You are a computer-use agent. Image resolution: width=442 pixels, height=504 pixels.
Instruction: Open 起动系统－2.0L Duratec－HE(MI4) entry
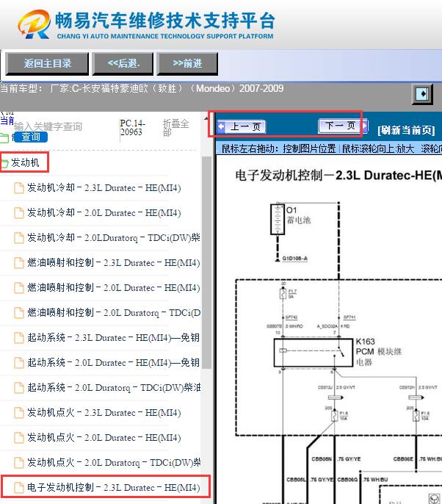pos(113,363)
